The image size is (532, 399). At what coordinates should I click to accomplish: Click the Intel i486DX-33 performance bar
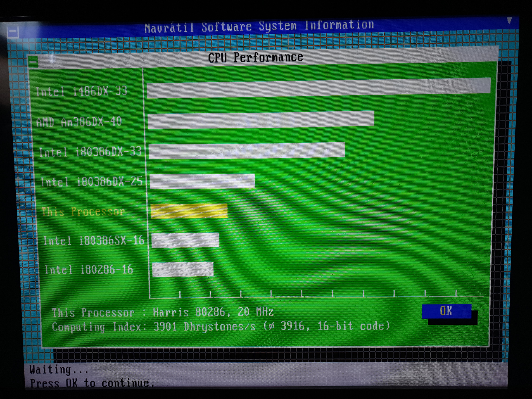(318, 88)
